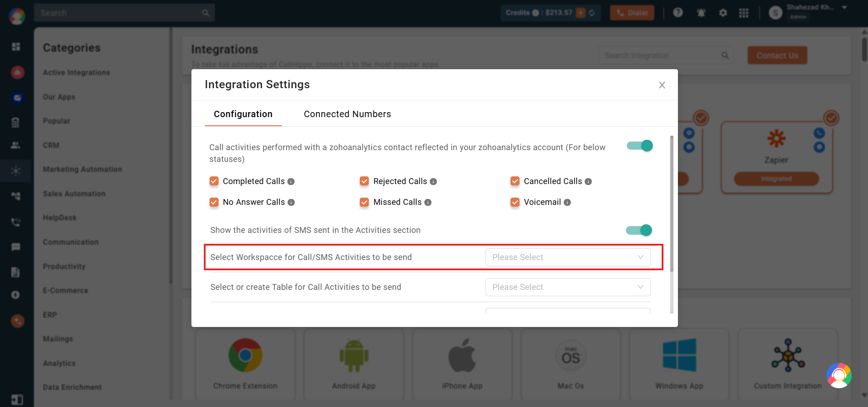Select the Our Apps category
Viewport: 868px width, 407px height.
tap(59, 97)
